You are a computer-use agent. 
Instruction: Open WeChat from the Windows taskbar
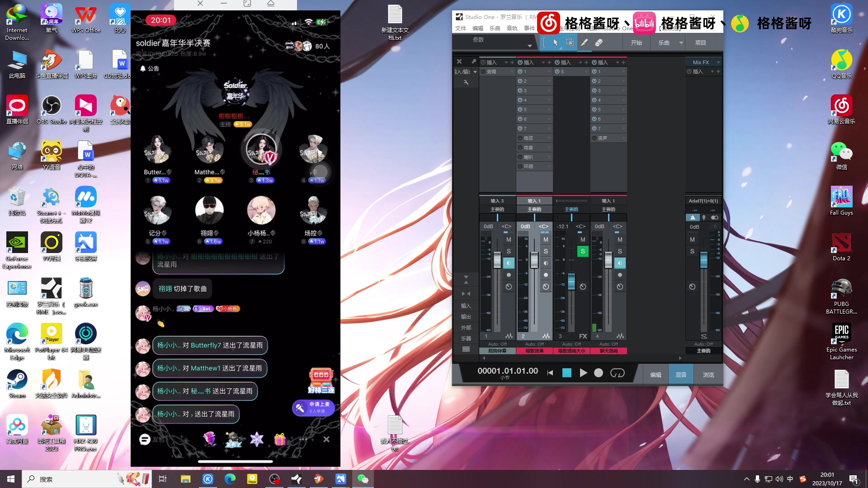[363, 479]
